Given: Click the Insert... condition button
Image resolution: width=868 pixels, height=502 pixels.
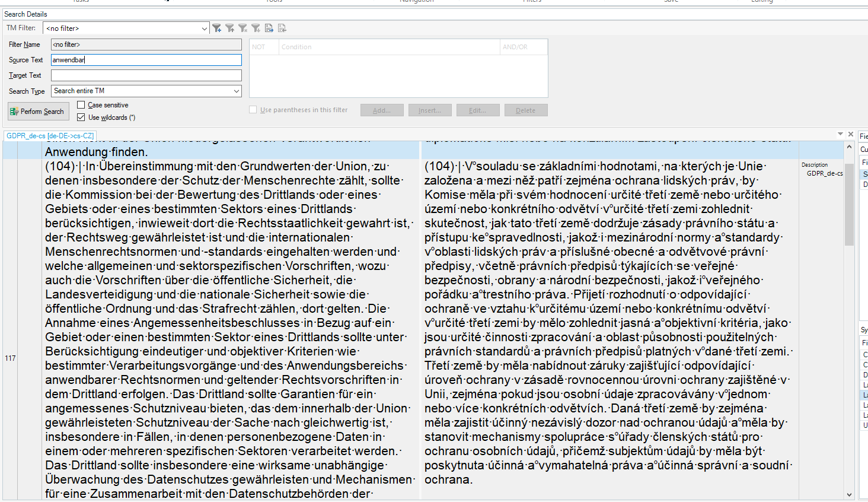Looking at the screenshot, I should click(429, 110).
